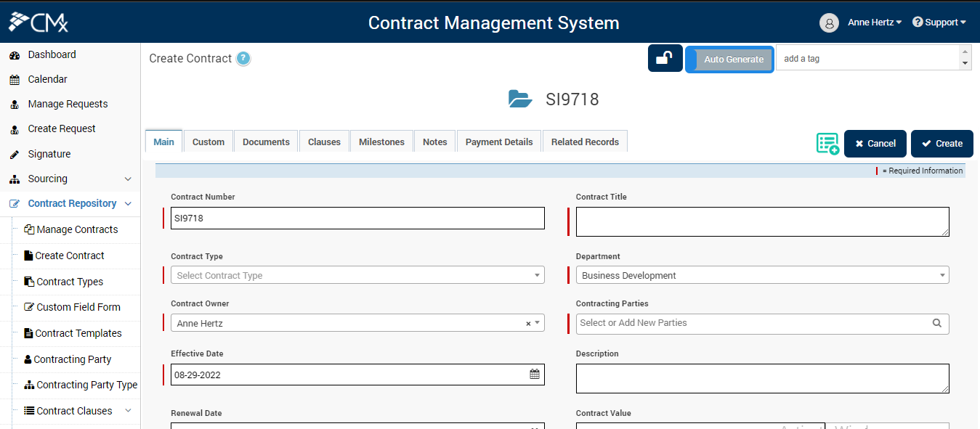Click inside the Contract Title field
The height and width of the screenshot is (429, 980).
coord(762,221)
